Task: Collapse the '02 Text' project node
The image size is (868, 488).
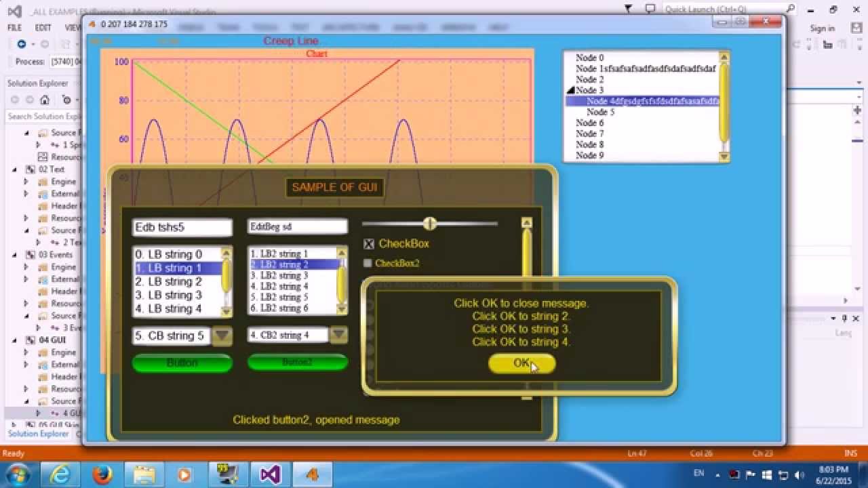Action: (x=15, y=169)
